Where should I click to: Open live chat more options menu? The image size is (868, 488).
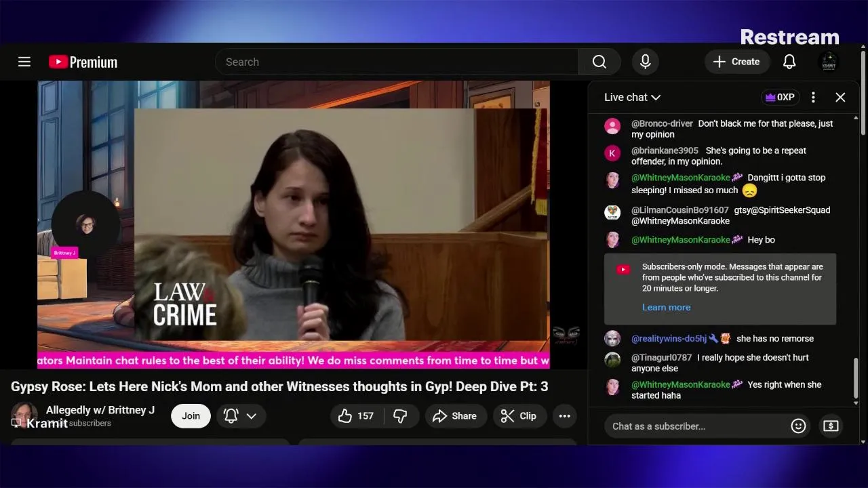(813, 97)
